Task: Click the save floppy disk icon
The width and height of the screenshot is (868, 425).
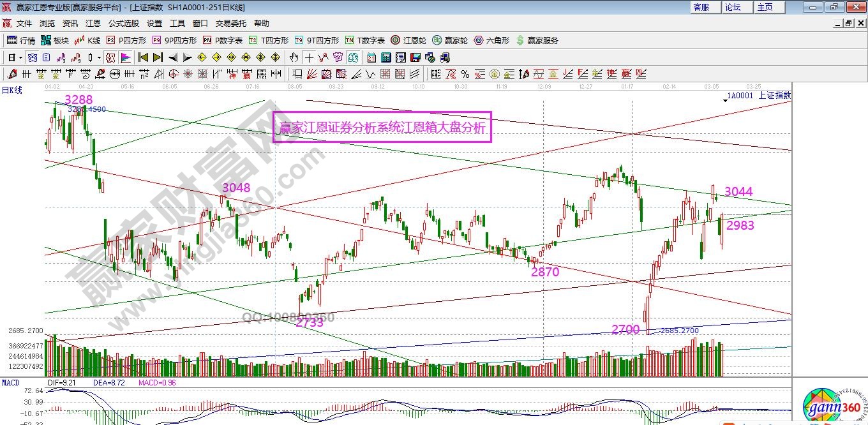Action: [415, 57]
